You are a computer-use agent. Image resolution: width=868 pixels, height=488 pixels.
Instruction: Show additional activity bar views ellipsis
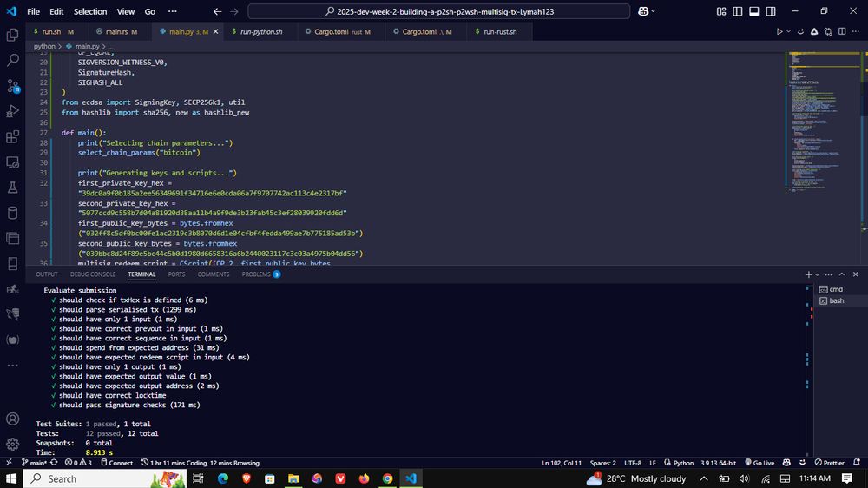[x=12, y=366]
